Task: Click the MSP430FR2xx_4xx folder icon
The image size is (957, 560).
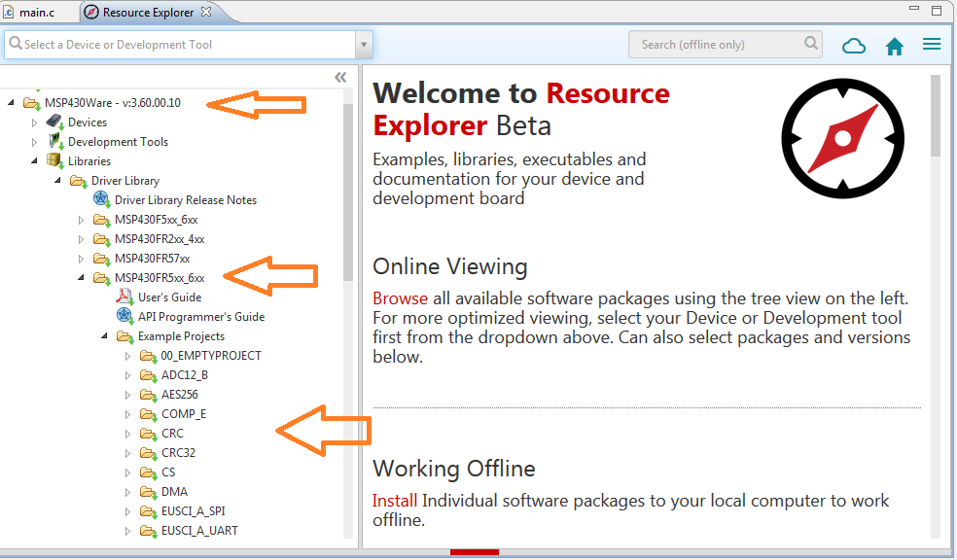Action: 101,239
